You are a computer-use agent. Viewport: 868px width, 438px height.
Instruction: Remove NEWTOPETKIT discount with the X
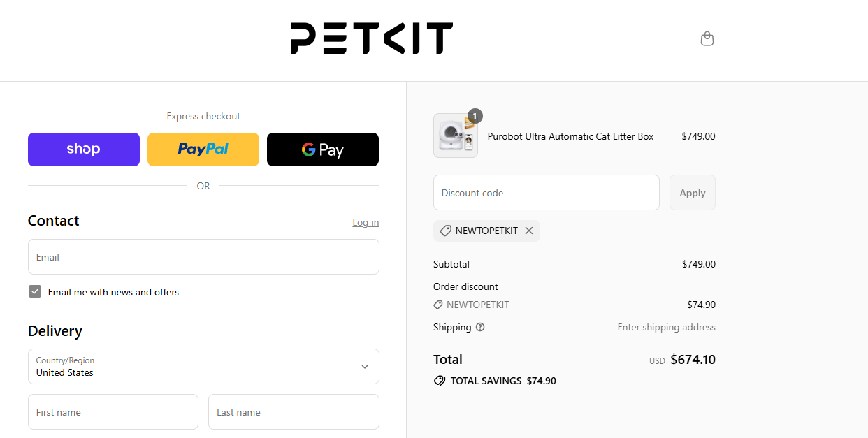coord(529,231)
